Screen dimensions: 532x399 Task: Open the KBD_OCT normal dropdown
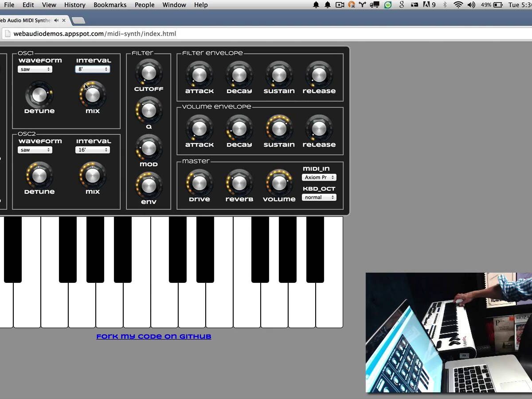[319, 197]
